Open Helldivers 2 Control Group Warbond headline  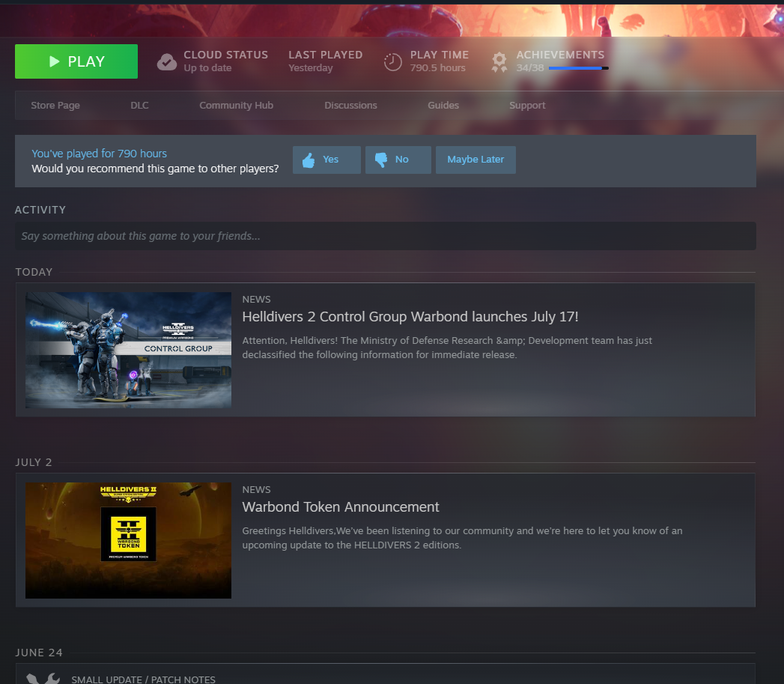coord(410,317)
